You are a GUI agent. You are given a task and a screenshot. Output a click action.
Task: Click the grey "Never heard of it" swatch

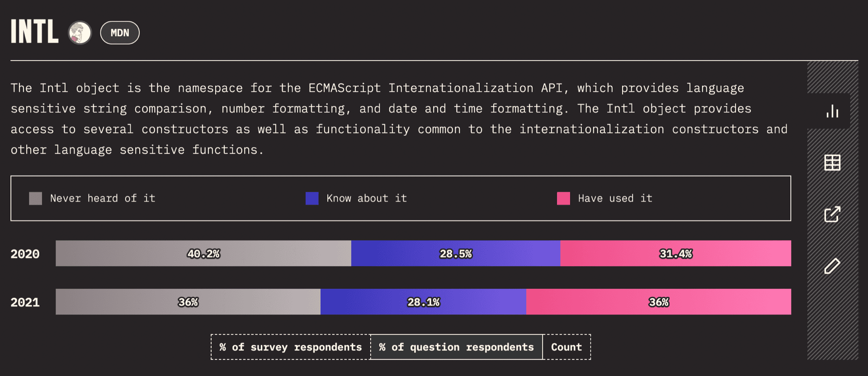click(x=35, y=198)
